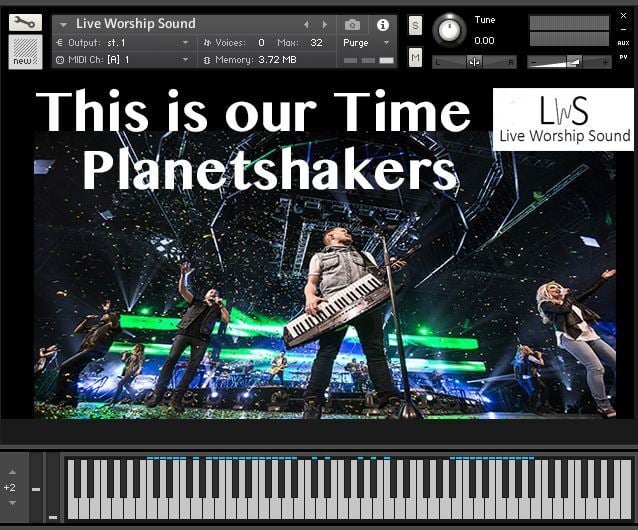Click the Tune value 0.00 field
The height and width of the screenshot is (530, 638).
tap(484, 41)
